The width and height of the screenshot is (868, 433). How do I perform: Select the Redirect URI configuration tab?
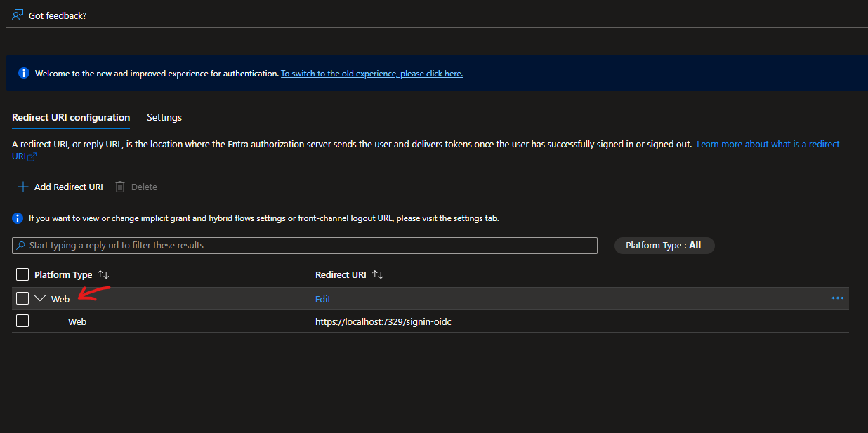pos(70,117)
